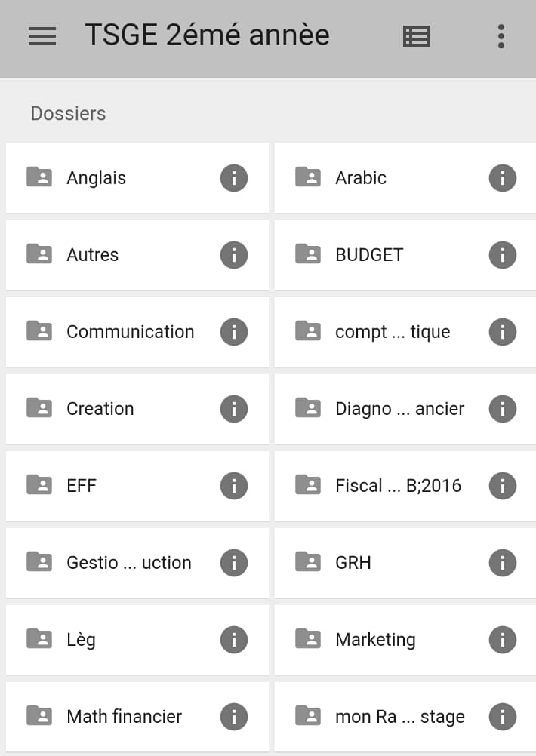Open the mon Ra ... stage folder

coord(405,717)
